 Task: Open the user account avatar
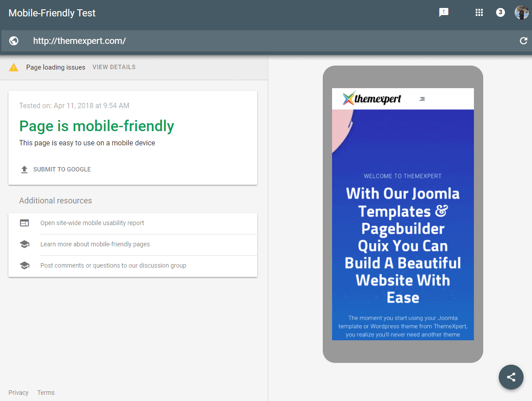click(521, 12)
